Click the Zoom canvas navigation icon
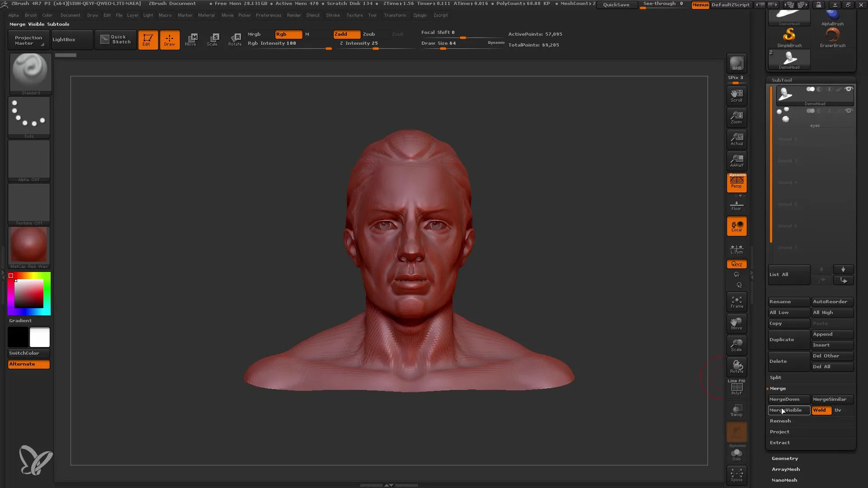The height and width of the screenshot is (488, 868). click(736, 117)
